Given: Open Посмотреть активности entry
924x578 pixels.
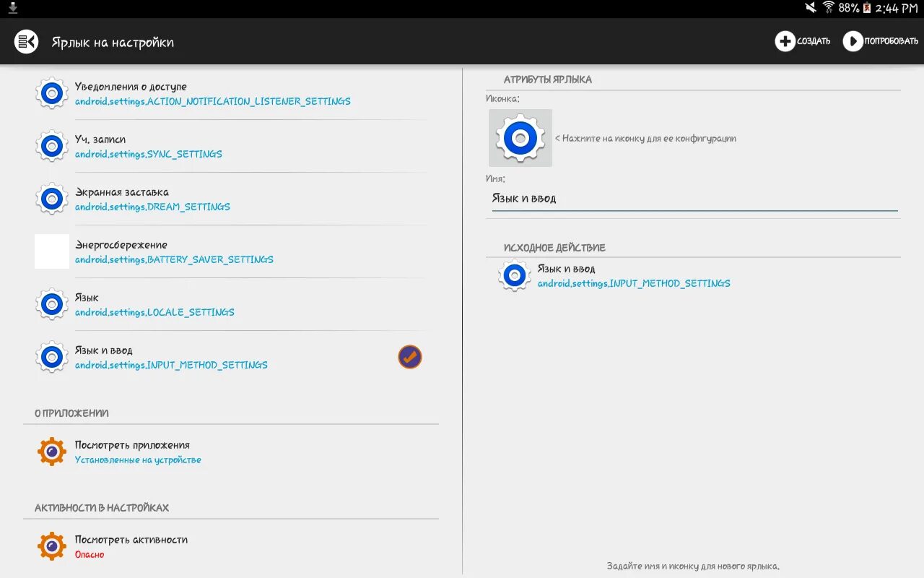Looking at the screenshot, I should tap(131, 540).
